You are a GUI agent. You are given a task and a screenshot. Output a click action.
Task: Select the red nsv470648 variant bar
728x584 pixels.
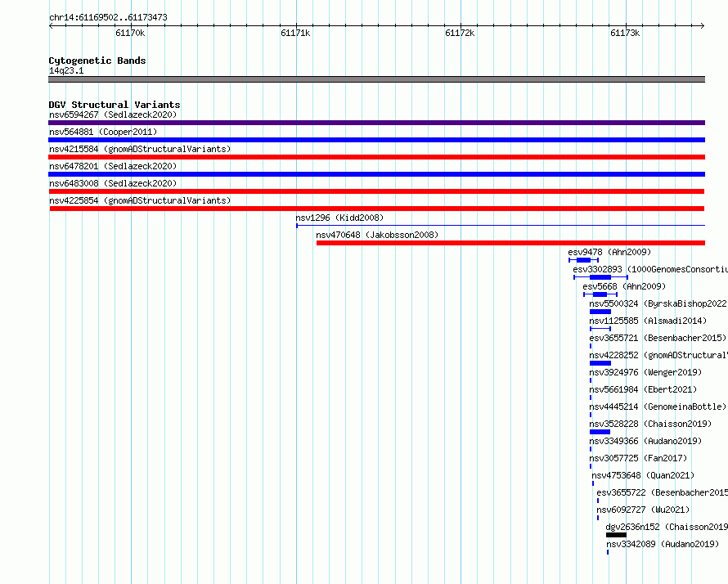(510, 243)
